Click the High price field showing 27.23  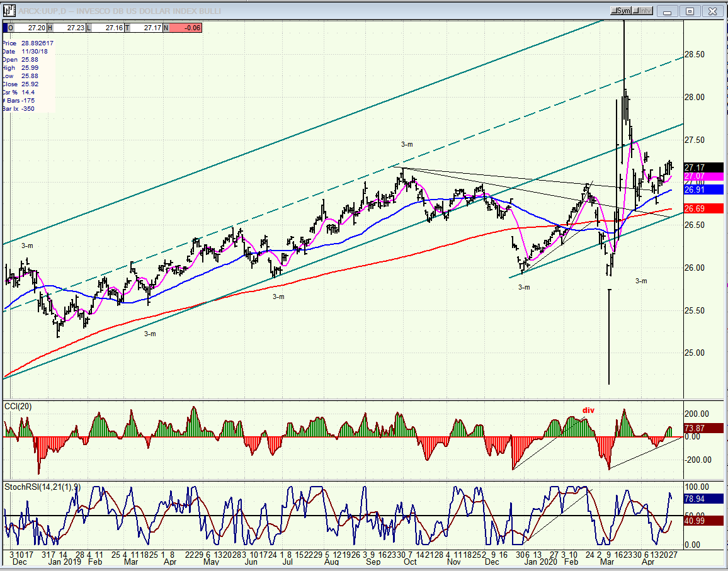[x=71, y=28]
